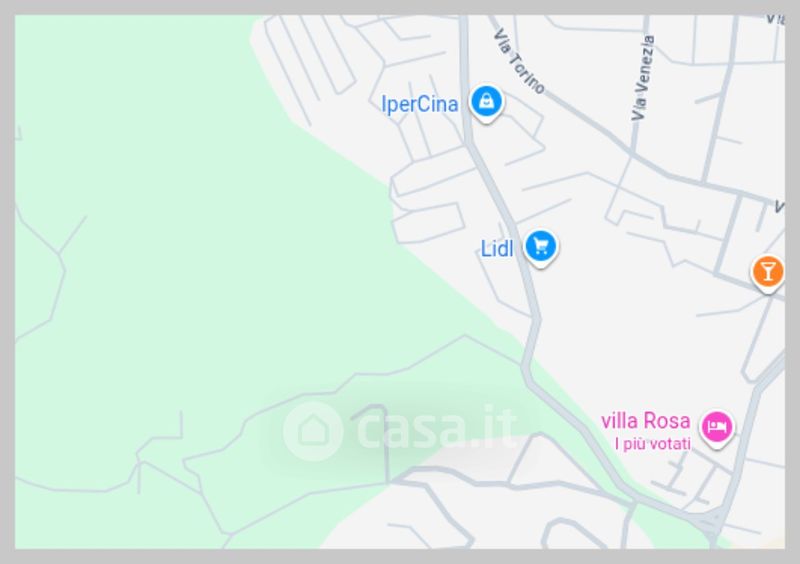Viewport: 800px width, 564px height.
Task: Select the IperCina text label
Action: click(419, 104)
